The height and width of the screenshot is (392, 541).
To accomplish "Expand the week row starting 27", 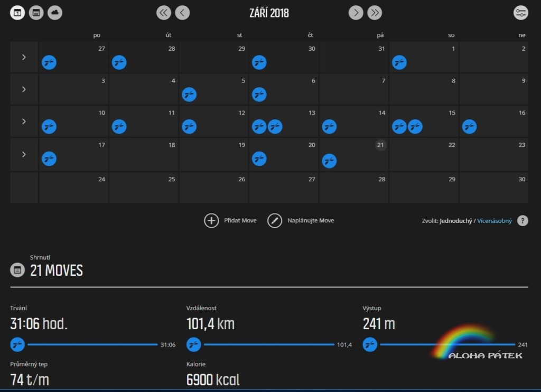I will coord(24,57).
